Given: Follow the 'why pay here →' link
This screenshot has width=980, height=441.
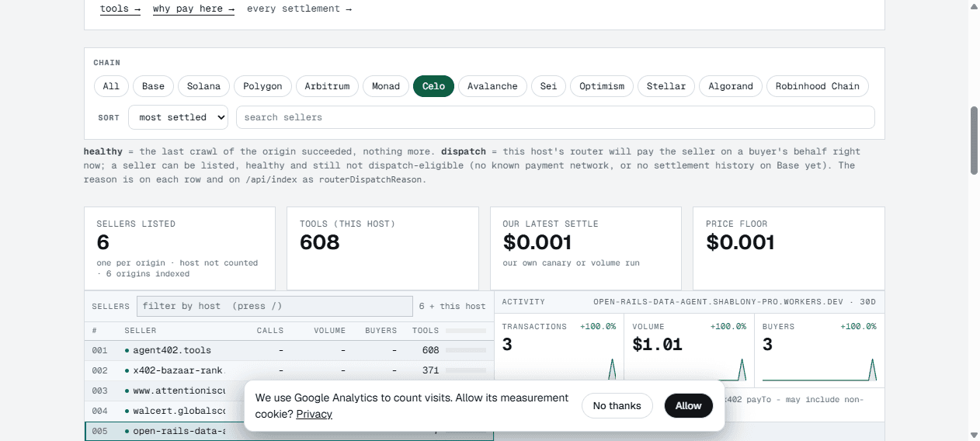Looking at the screenshot, I should tap(193, 9).
